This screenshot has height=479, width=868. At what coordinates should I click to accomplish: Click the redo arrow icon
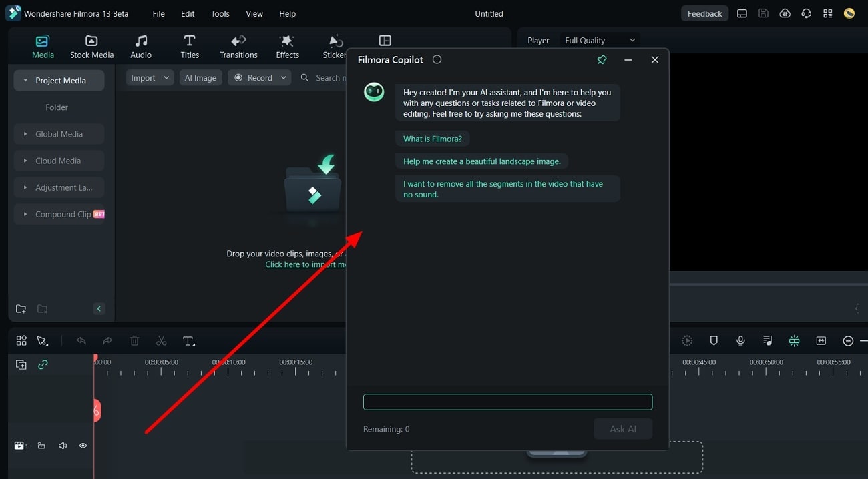[107, 341]
